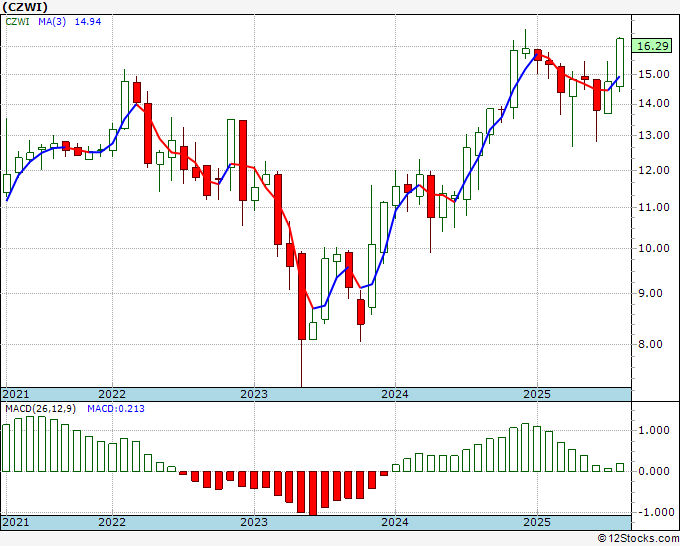Click 2022 on the price chart time axis
The width and height of the screenshot is (680, 546).
click(112, 394)
